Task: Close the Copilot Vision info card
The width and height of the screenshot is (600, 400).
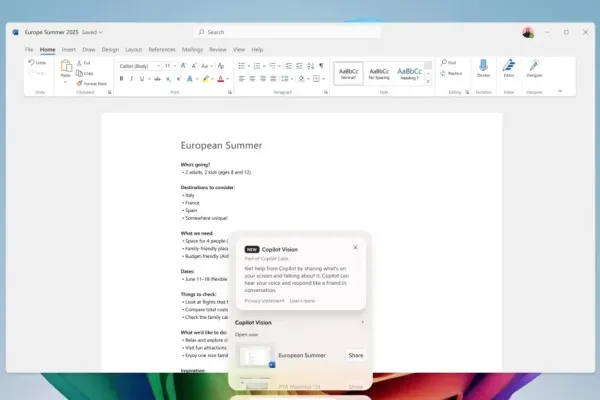Action: tap(355, 248)
